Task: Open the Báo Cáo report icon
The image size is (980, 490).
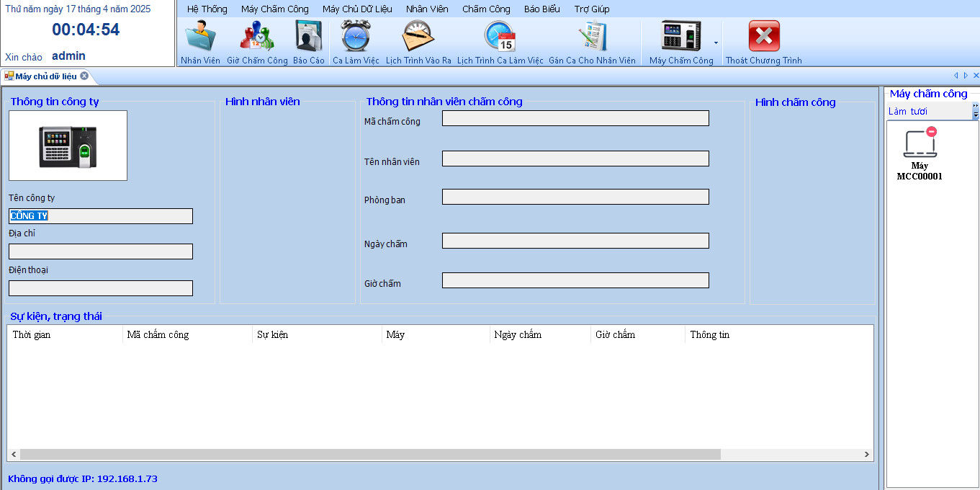Action: click(308, 37)
